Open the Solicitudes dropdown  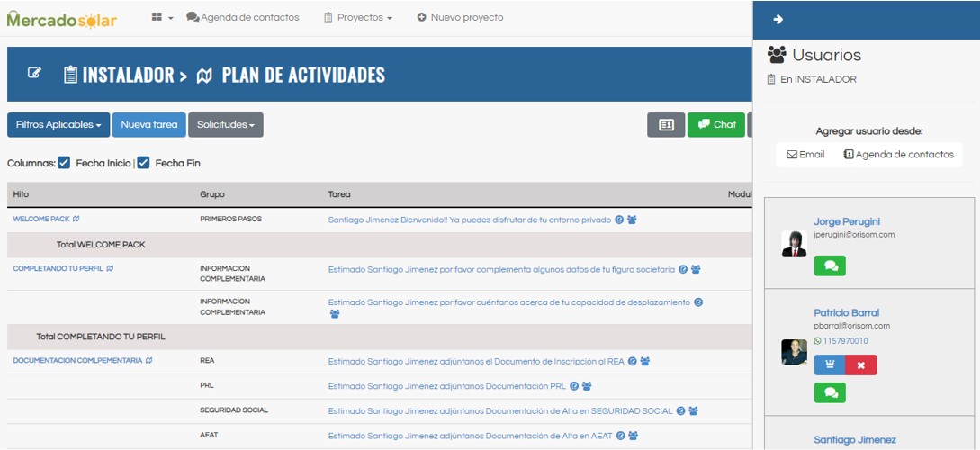pyautogui.click(x=225, y=125)
